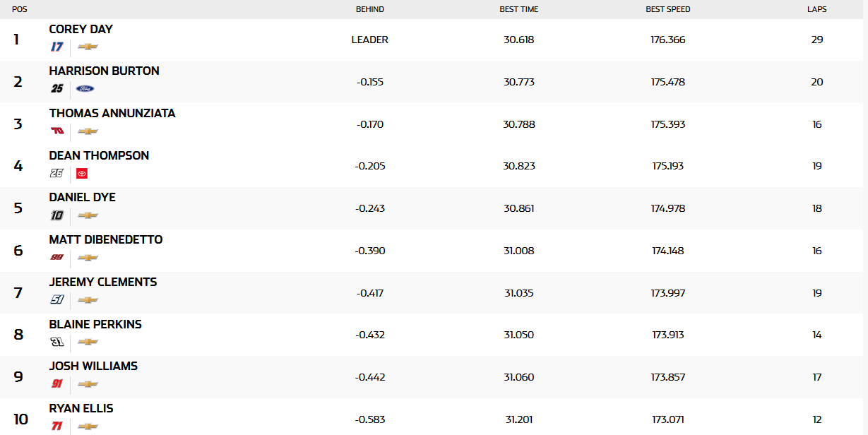Click the BEHIND column header
Image resolution: width=868 pixels, height=435 pixels.
coord(370,9)
